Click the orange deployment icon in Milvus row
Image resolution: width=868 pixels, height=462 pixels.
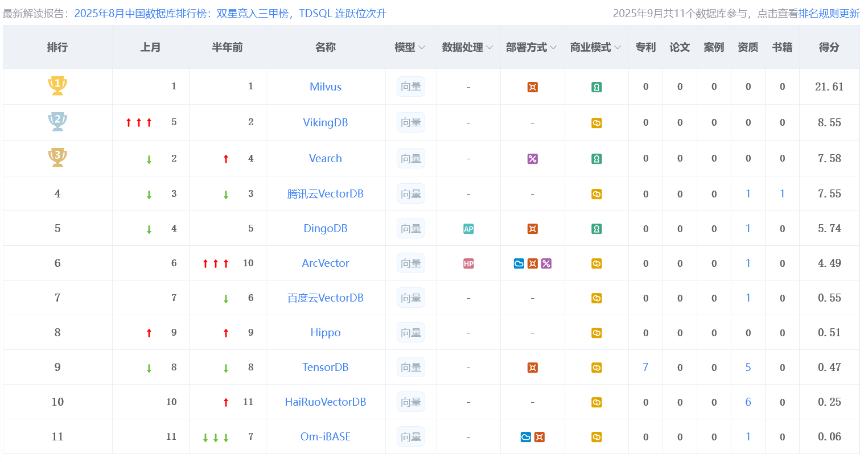point(533,87)
